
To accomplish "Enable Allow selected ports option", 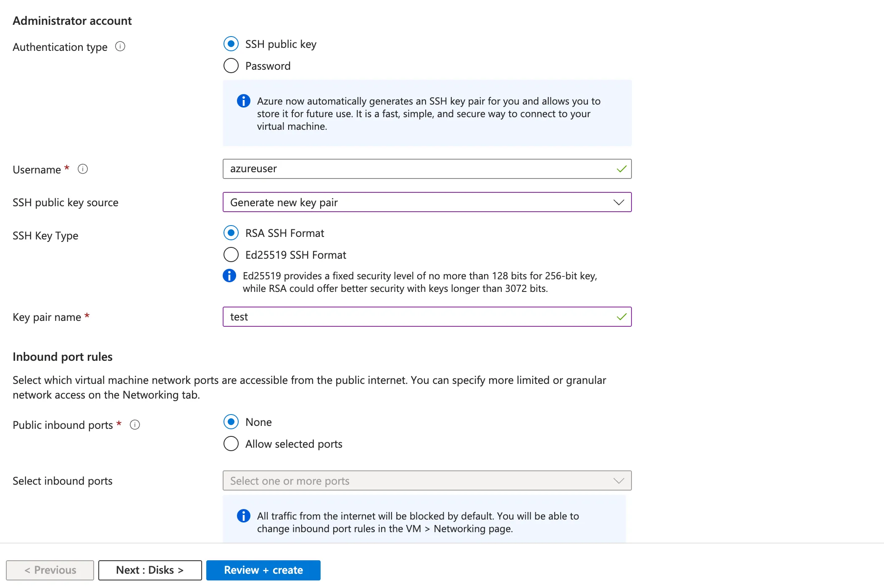I will tap(231, 444).
